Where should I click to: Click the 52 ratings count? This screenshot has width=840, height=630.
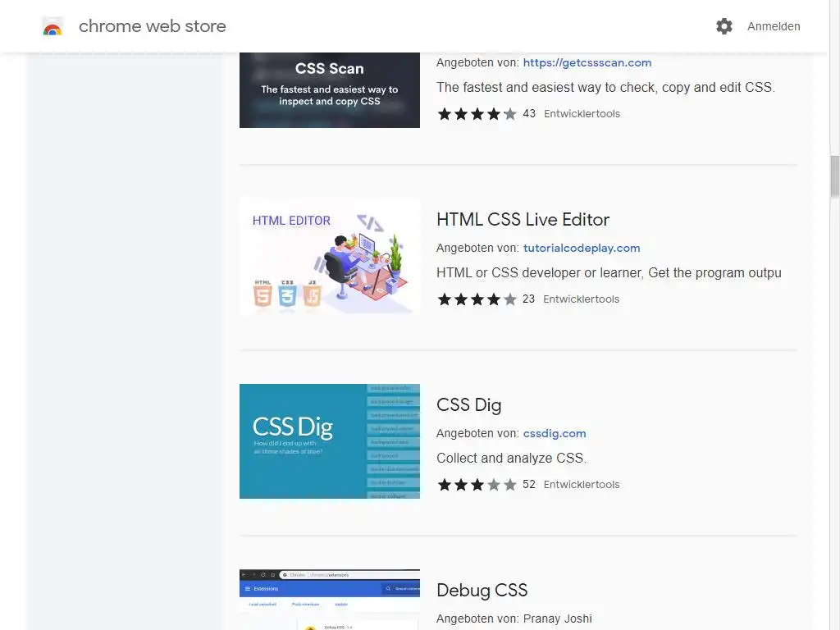(529, 484)
